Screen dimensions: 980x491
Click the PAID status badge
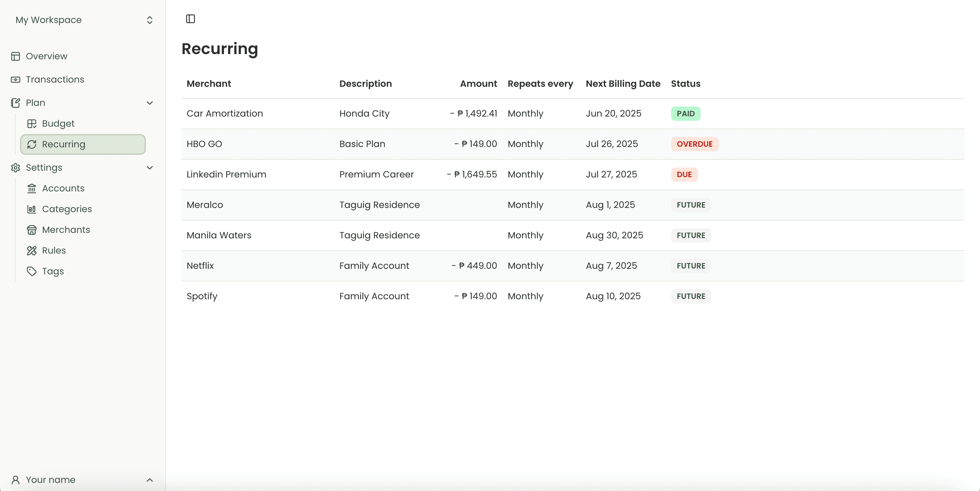[685, 114]
